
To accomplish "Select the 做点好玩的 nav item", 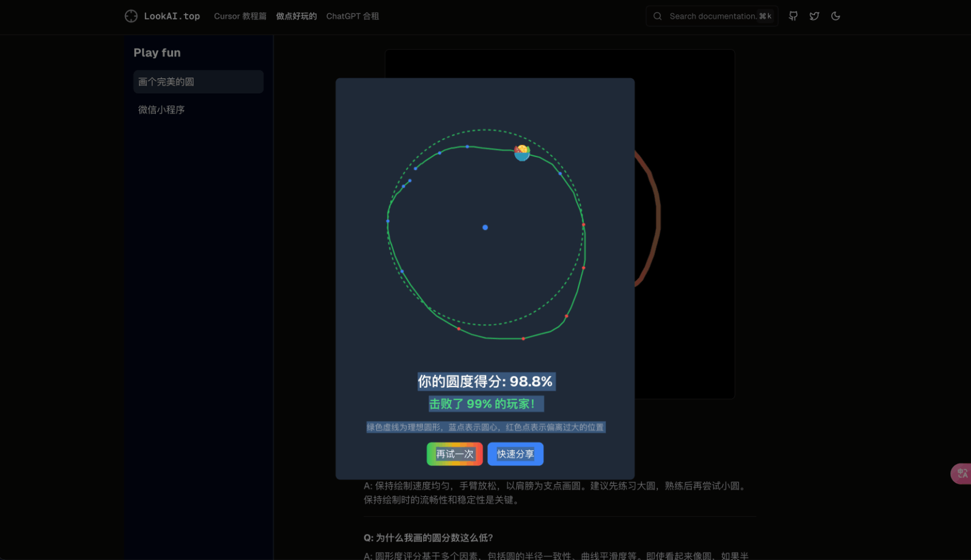I will click(296, 16).
